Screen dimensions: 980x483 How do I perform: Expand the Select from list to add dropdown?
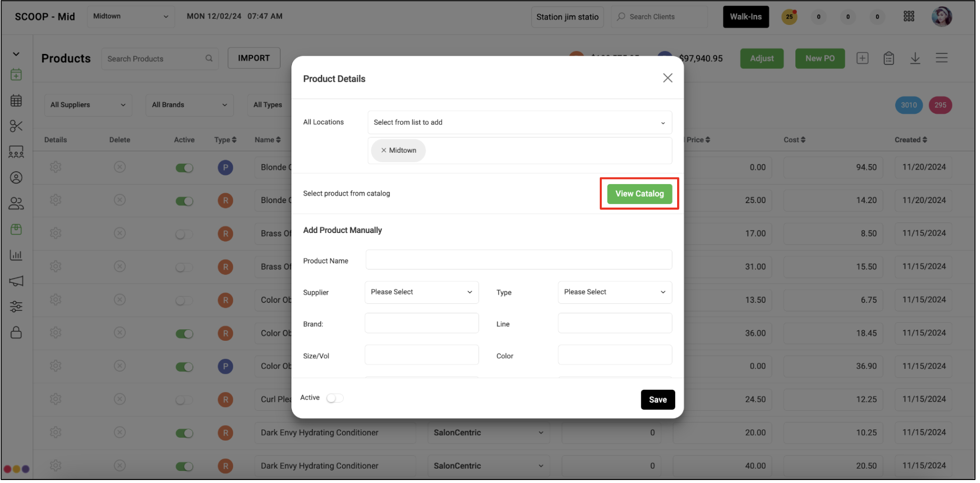point(519,122)
